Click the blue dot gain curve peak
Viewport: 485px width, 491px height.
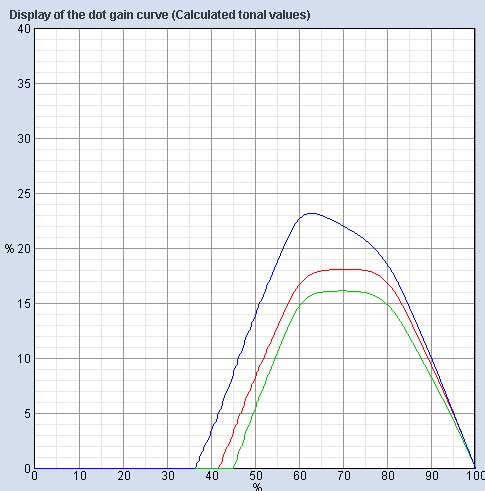(x=312, y=214)
